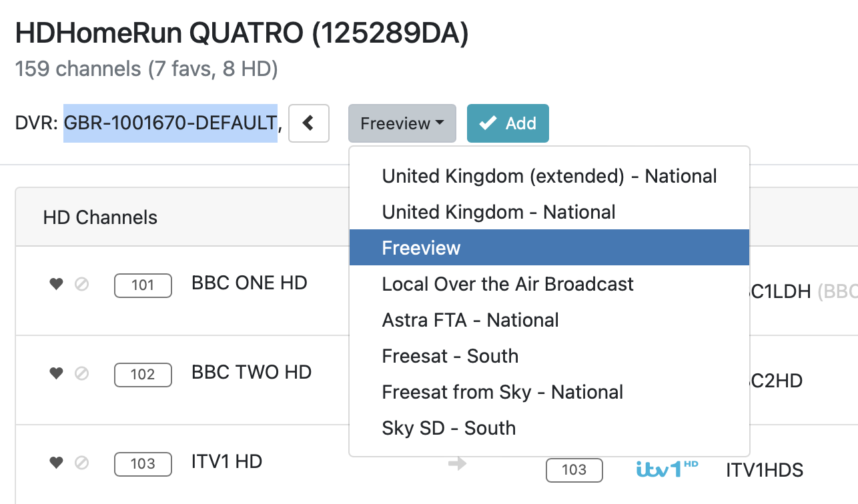This screenshot has width=858, height=504.
Task: Select the highlighted Freeview menu entry
Action: tap(421, 248)
